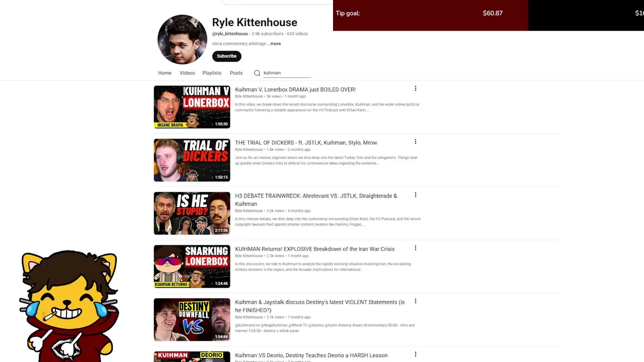
Task: Click the Lonerbox DRAMA video description text
Action: 327,107
